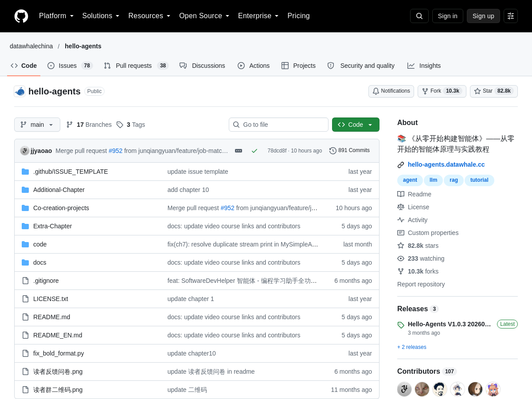Switch to the Code tab
The height and width of the screenshot is (399, 532).
coord(24,66)
